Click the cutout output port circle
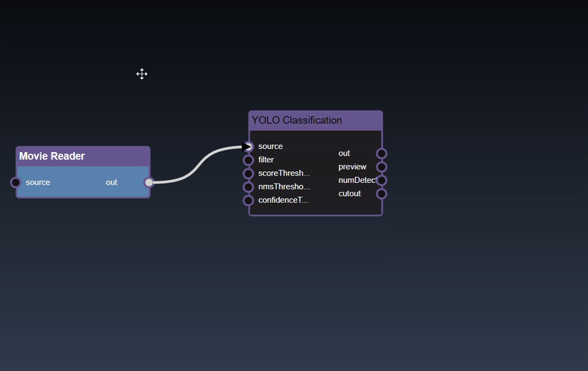The image size is (588, 371). (x=381, y=194)
